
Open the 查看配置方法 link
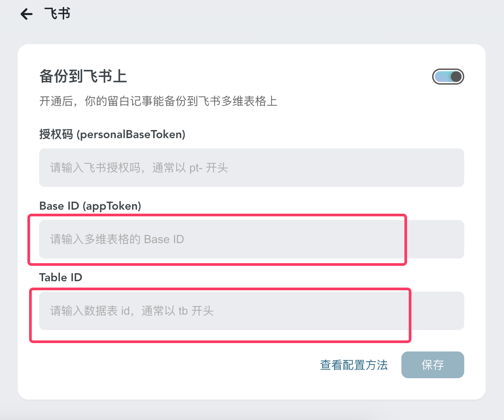(x=354, y=365)
